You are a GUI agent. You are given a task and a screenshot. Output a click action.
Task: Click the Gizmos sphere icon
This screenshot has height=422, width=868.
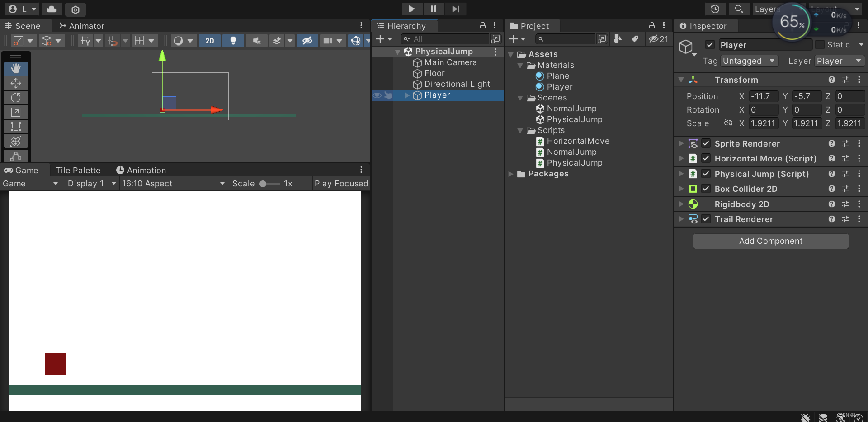356,41
